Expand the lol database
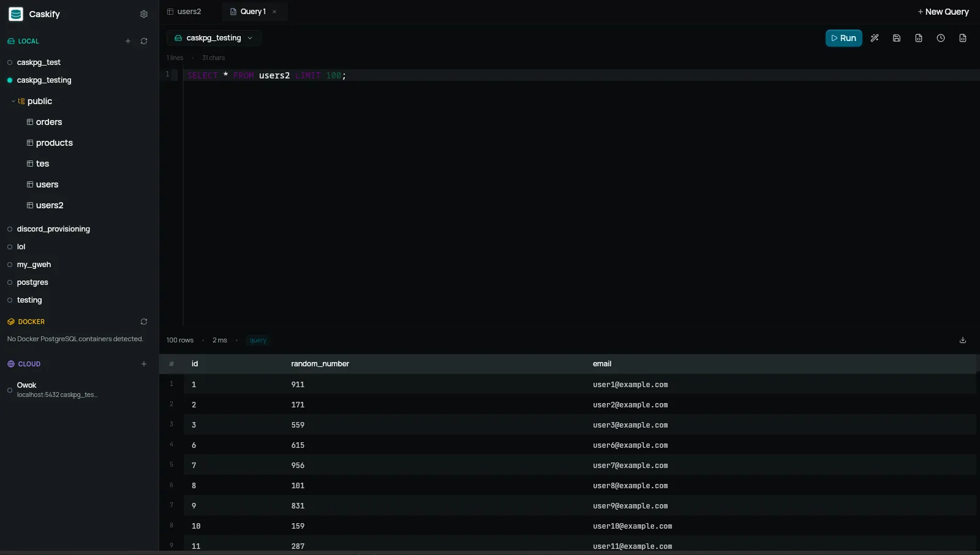 pyautogui.click(x=21, y=247)
